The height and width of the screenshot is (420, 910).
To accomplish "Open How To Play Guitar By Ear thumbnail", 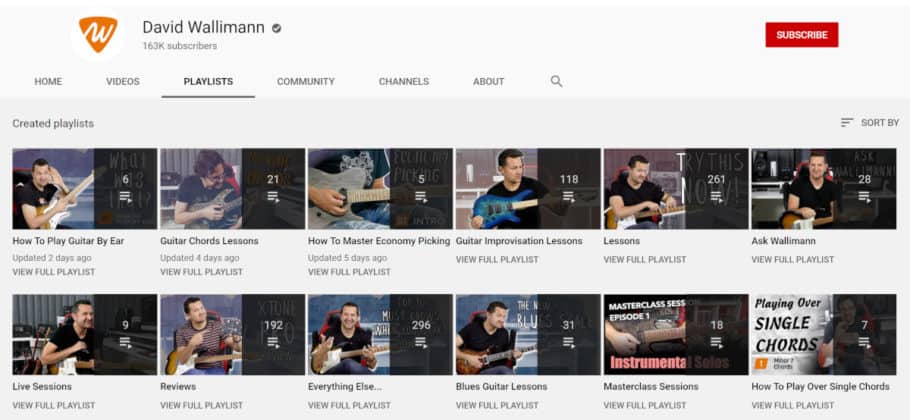I will tap(84, 189).
